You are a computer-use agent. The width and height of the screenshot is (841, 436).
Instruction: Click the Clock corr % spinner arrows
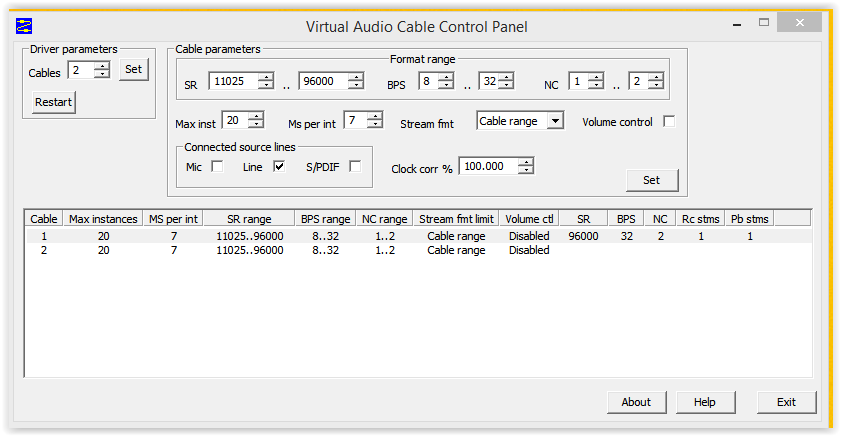click(x=526, y=166)
